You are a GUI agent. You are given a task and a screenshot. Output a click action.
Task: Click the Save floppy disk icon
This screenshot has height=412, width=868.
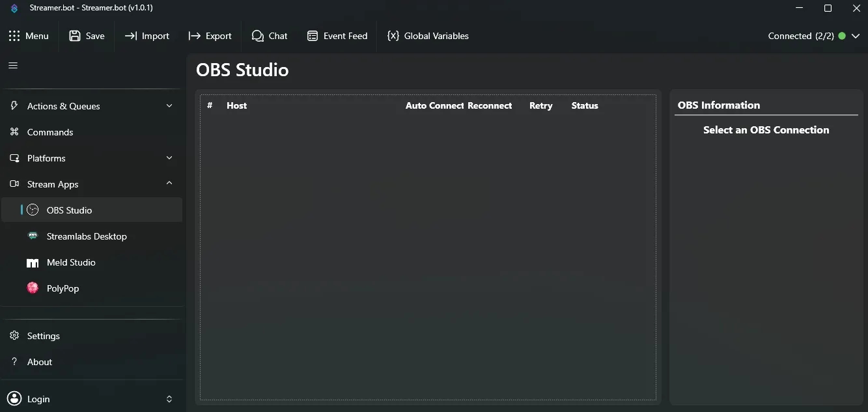tap(75, 36)
